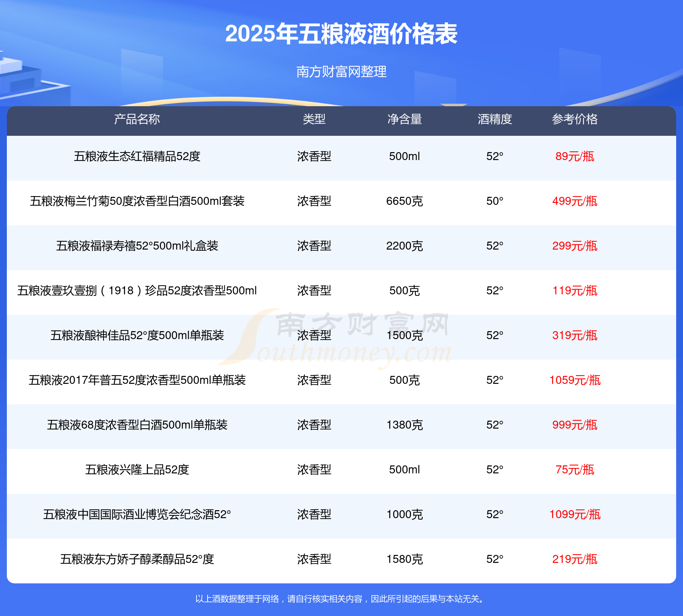Click "500克" in the 壹玖壹捌（1918）row
The width and height of the screenshot is (683, 616).
pyautogui.click(x=404, y=291)
